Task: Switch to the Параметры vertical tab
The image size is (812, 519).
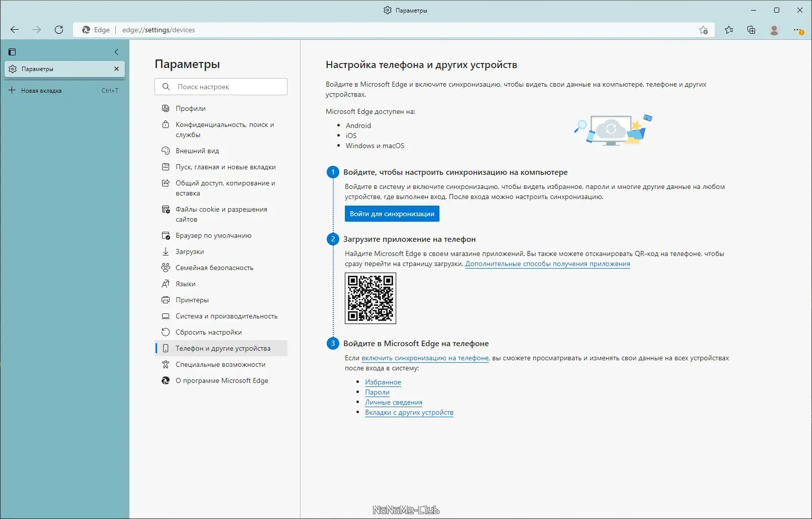Action: (x=64, y=69)
